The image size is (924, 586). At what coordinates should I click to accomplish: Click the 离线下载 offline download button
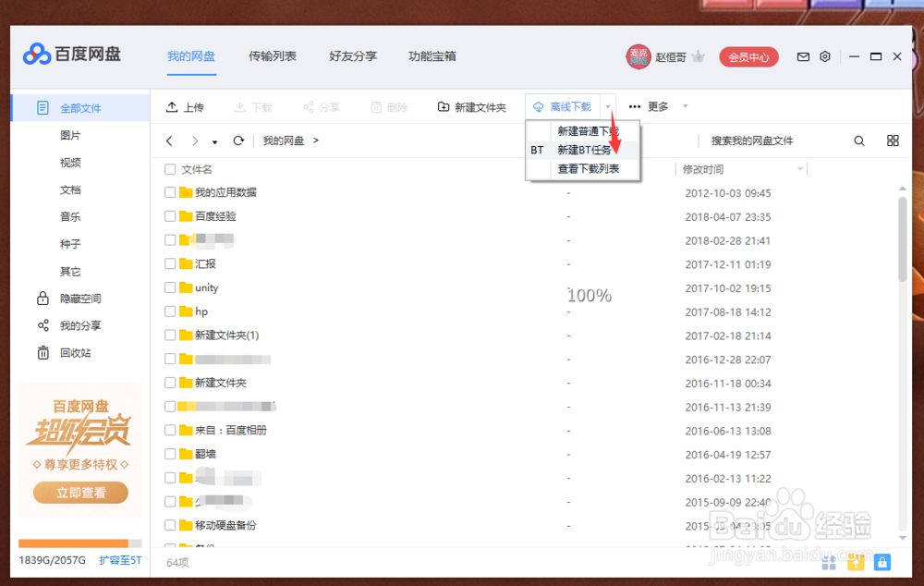pyautogui.click(x=562, y=106)
